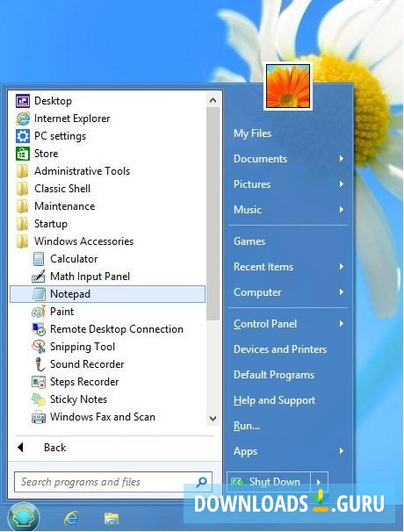404x532 pixels.
Task: Click the Back label to return
Action: (x=55, y=448)
